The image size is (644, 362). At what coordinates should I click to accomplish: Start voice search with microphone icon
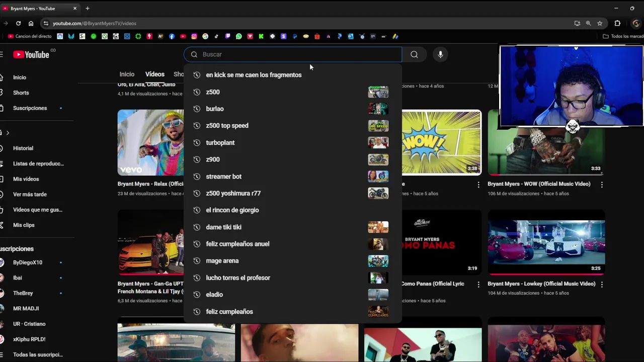point(440,54)
